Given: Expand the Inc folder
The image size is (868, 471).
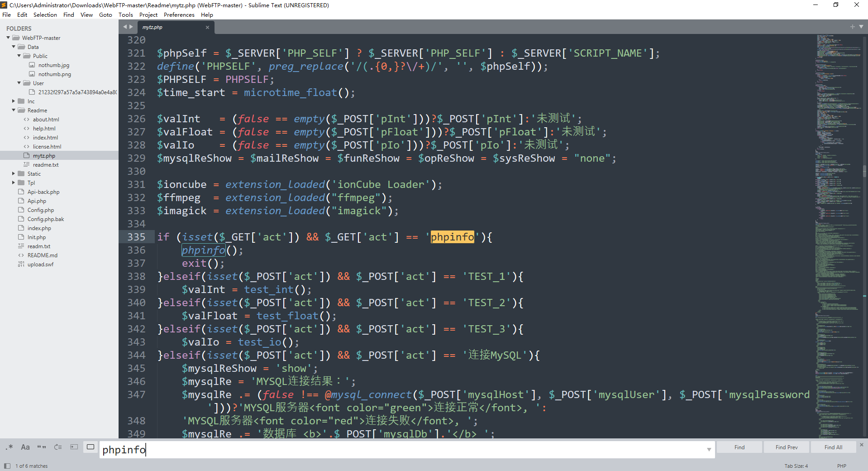Looking at the screenshot, I should tap(14, 101).
